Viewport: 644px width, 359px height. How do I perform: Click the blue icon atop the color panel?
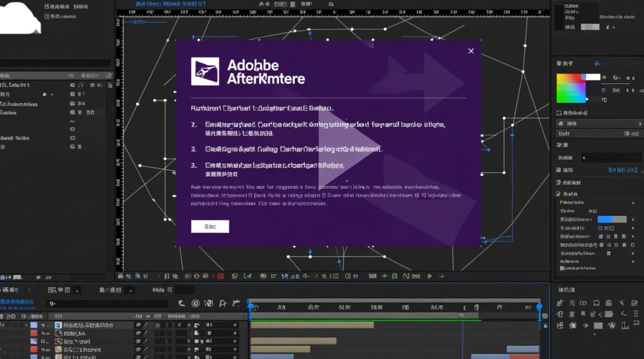click(597, 64)
